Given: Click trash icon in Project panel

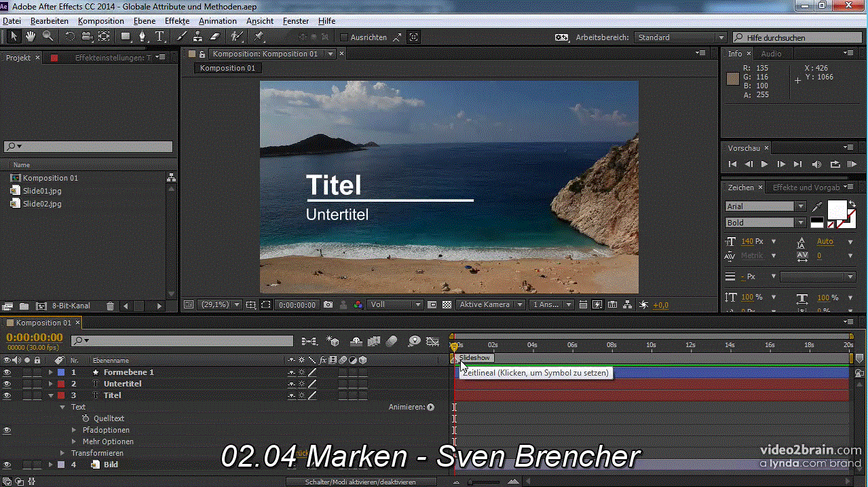Looking at the screenshot, I should [x=111, y=306].
